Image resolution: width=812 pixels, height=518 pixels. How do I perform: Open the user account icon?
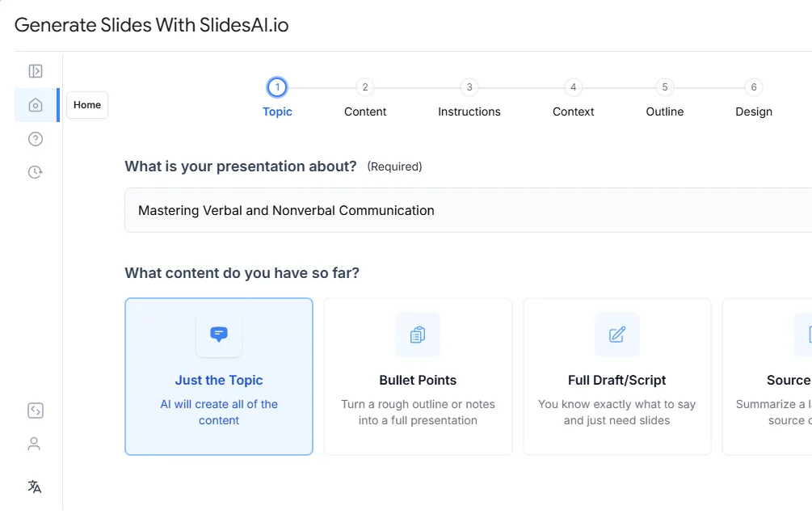(x=34, y=444)
